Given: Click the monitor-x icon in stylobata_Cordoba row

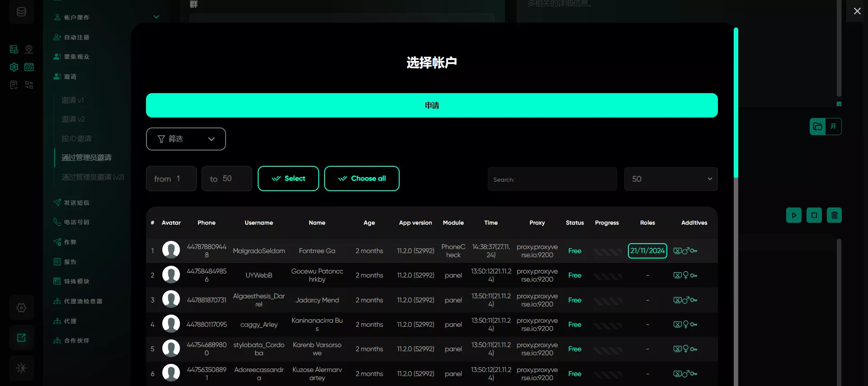Looking at the screenshot, I should 677,349.
